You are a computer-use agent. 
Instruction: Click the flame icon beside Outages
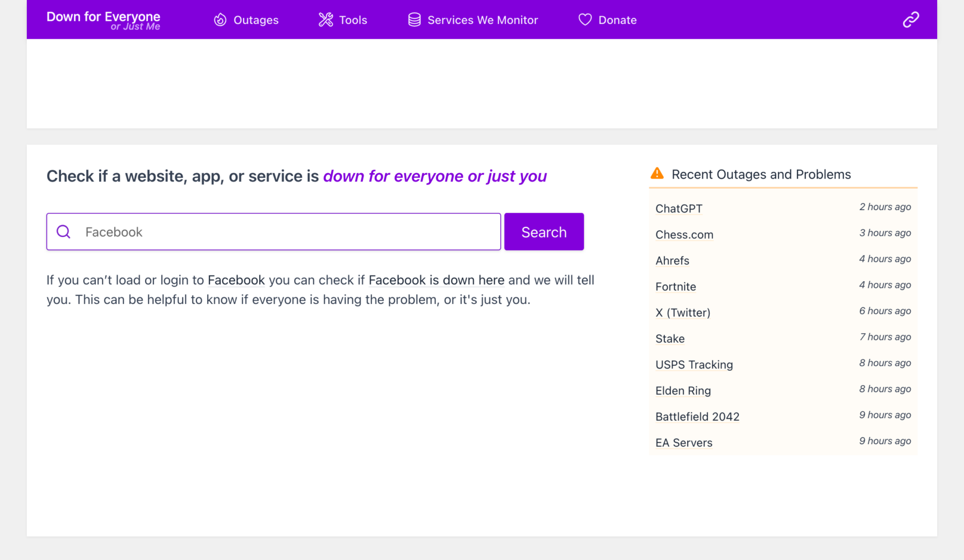pyautogui.click(x=220, y=20)
